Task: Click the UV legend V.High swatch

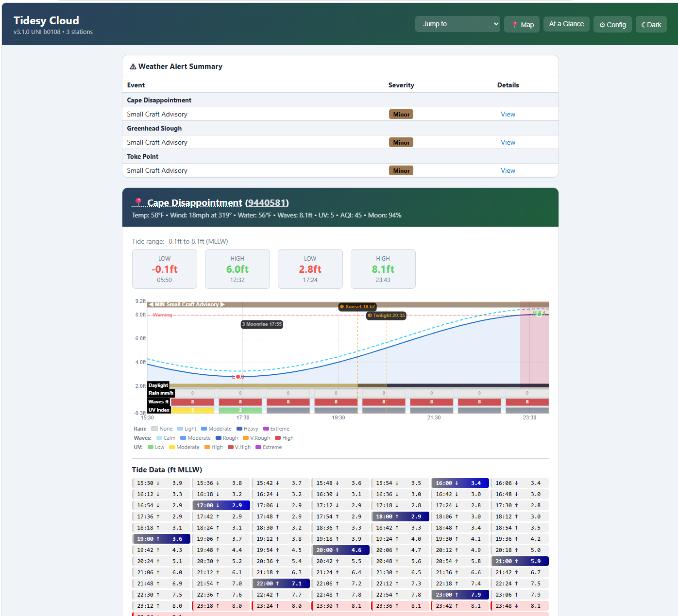Action: 231,447
